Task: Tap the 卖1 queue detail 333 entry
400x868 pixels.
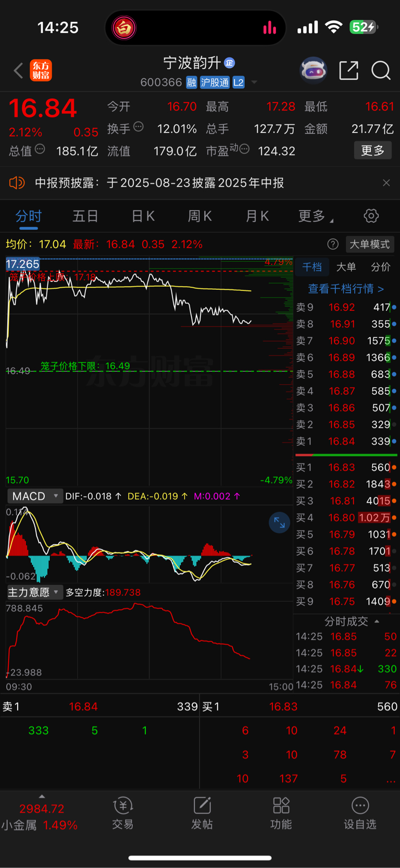Action: (39, 730)
